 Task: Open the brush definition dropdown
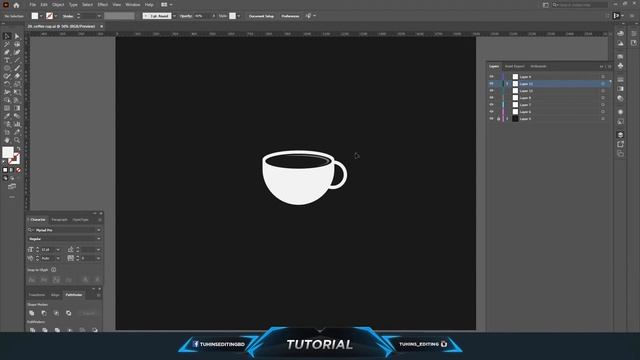(x=174, y=16)
